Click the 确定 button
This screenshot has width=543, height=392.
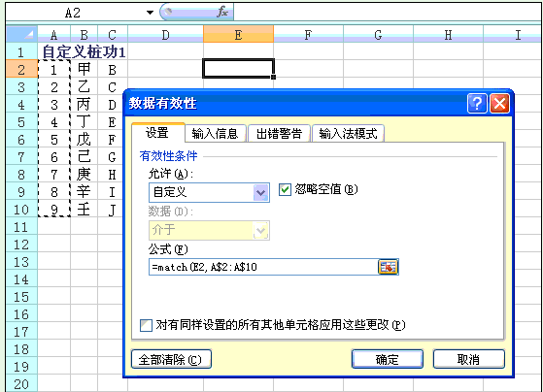(388, 359)
